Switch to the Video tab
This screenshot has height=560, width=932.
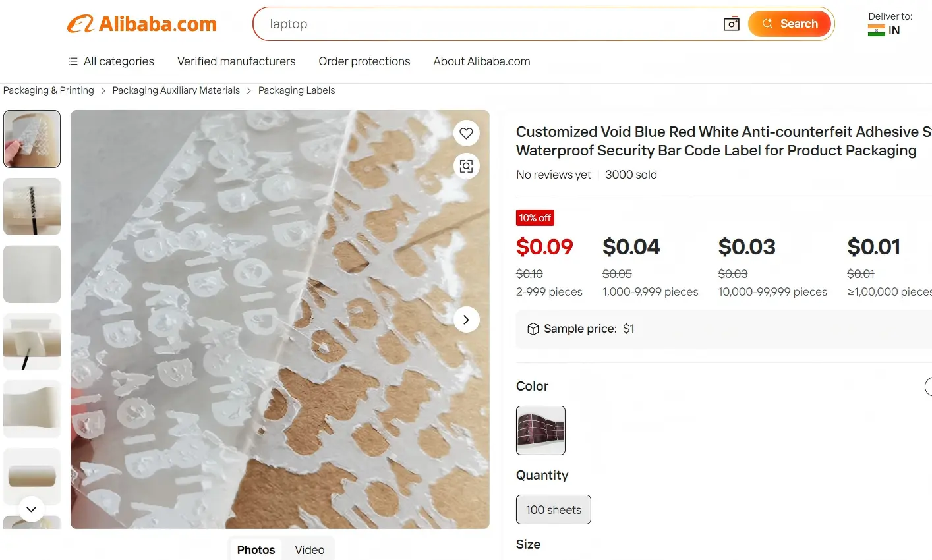point(310,550)
